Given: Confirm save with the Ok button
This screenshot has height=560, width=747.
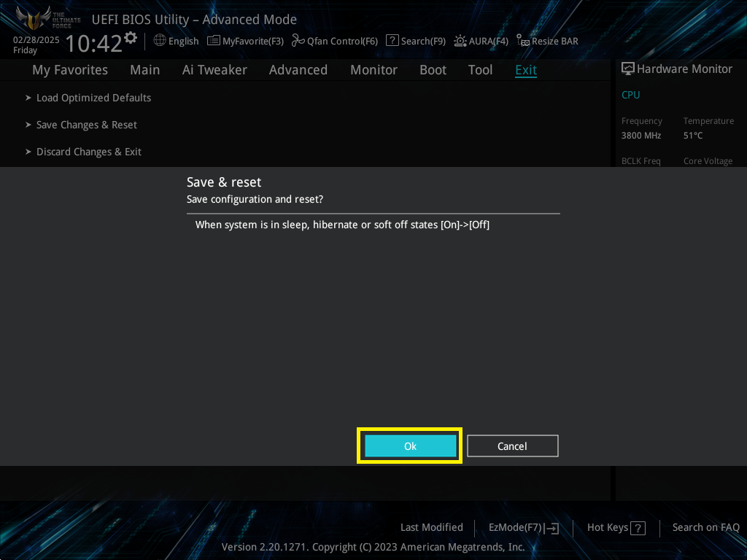Looking at the screenshot, I should [x=410, y=446].
